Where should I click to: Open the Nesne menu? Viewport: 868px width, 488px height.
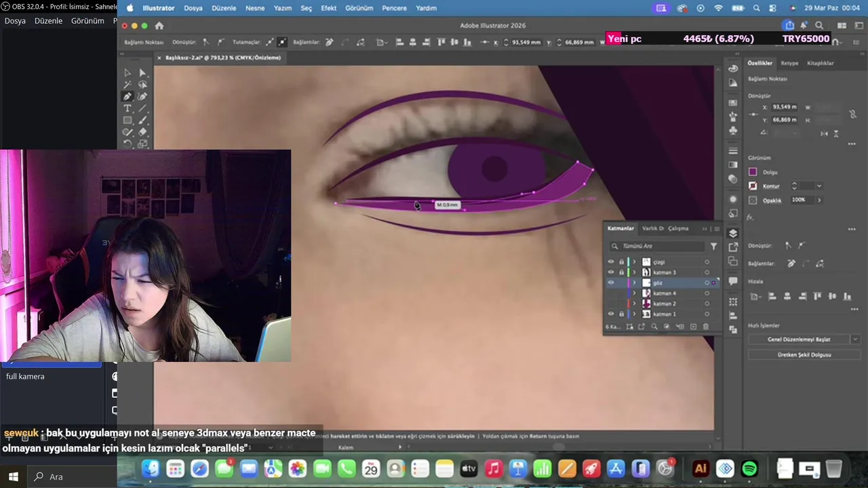(x=255, y=8)
